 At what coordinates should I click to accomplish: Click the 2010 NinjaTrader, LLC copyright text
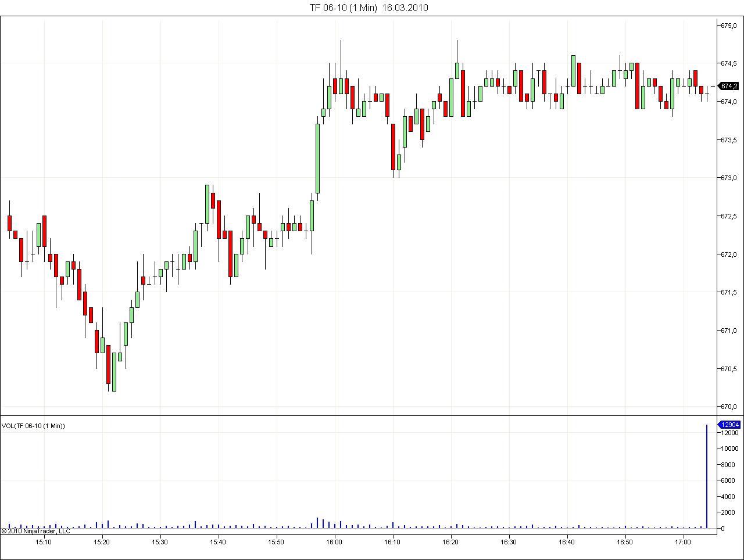pos(35,531)
